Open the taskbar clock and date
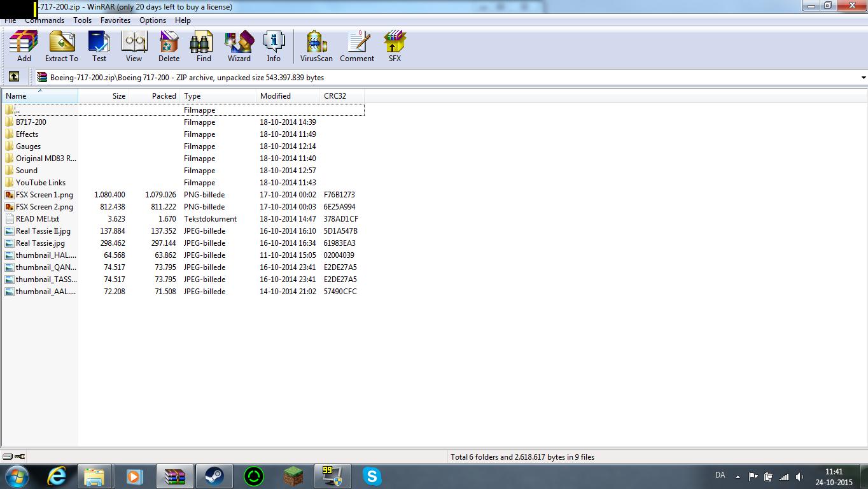This screenshot has height=489, width=868. point(834,477)
